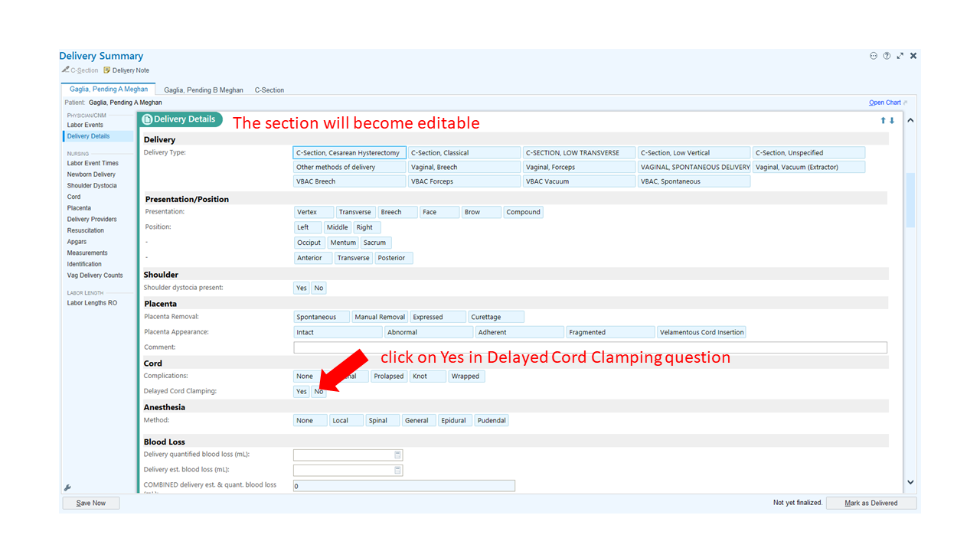Open calculator for quantified blood loss
The width and height of the screenshot is (980, 551).
398,455
